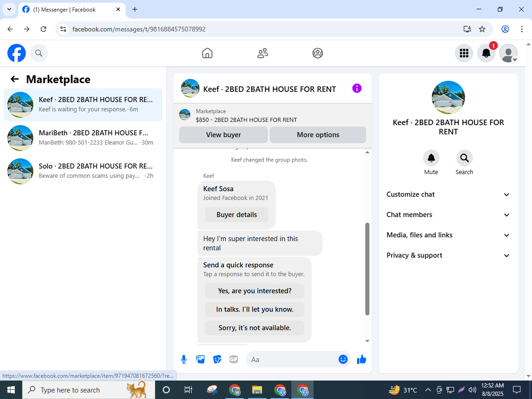
Task: Open the taskbar clock showing 12:52 AM
Action: click(492, 390)
